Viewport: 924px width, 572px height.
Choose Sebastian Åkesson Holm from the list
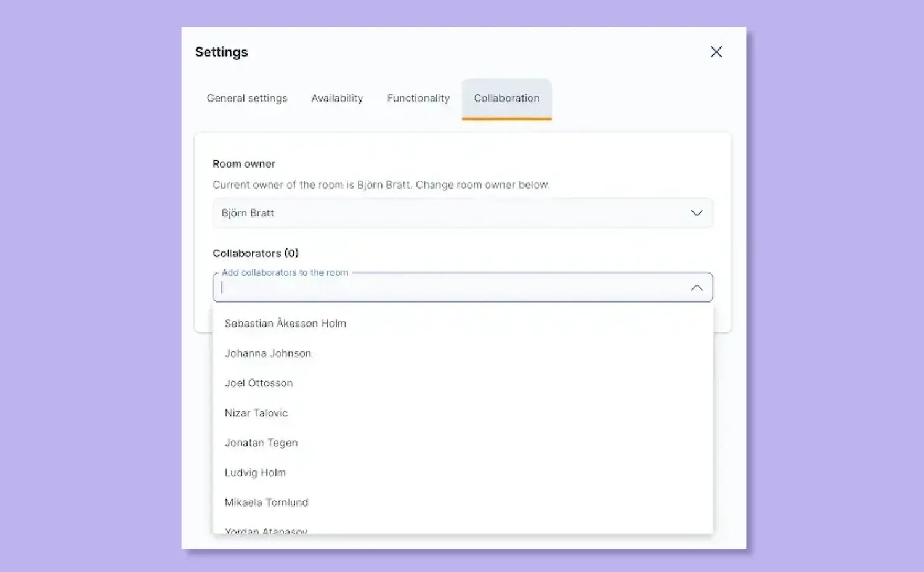(x=463, y=323)
